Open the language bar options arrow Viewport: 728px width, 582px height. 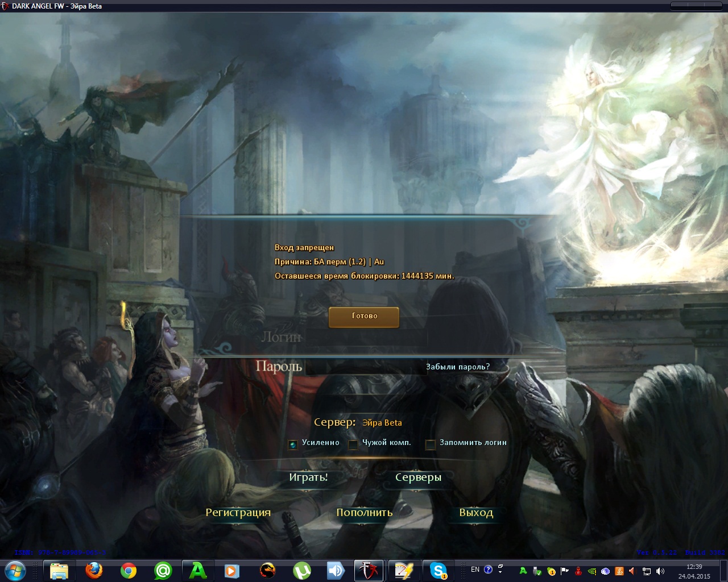tap(500, 573)
